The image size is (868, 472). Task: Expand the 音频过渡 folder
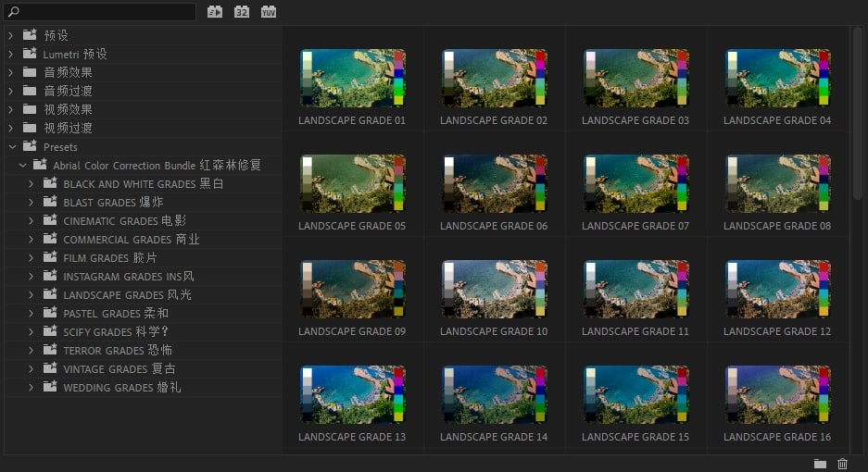tap(10, 91)
